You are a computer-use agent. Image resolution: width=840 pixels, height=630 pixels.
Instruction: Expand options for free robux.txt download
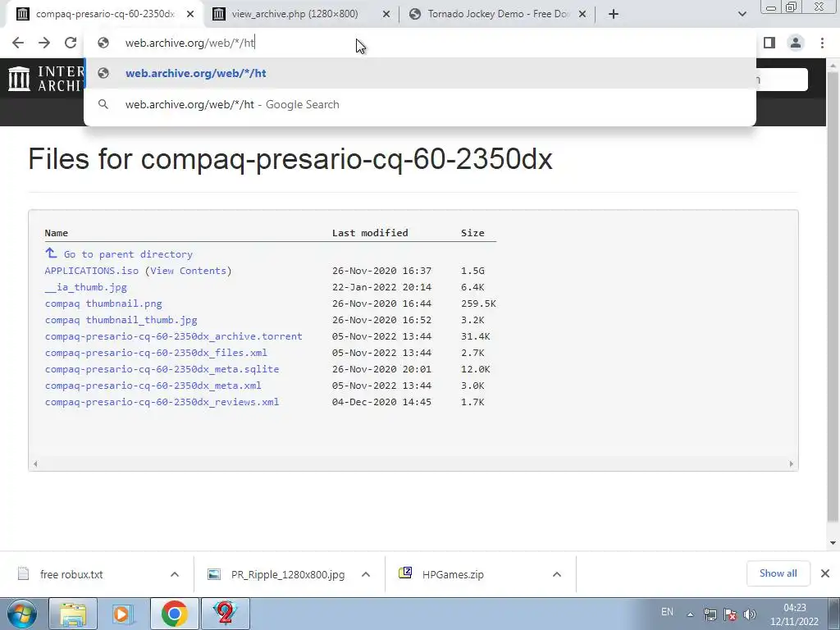[175, 575]
